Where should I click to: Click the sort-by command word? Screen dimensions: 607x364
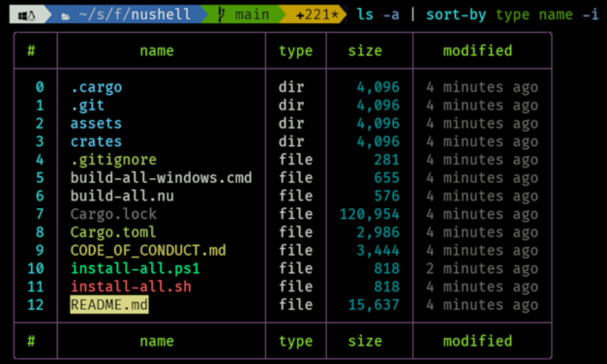456,15
